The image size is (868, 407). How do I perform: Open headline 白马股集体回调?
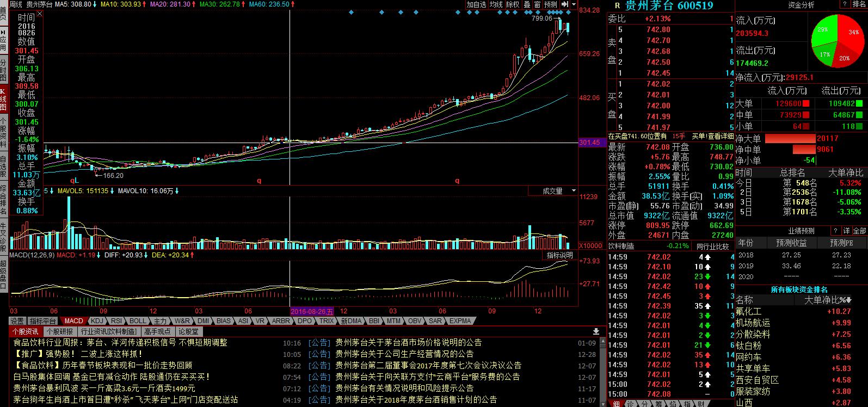pyautogui.click(x=112, y=377)
